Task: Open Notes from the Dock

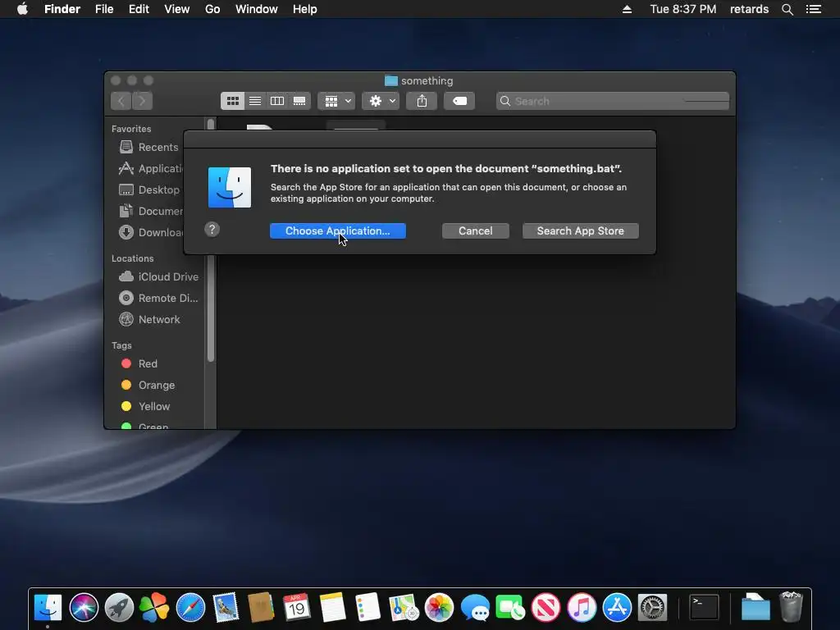Action: pos(332,608)
